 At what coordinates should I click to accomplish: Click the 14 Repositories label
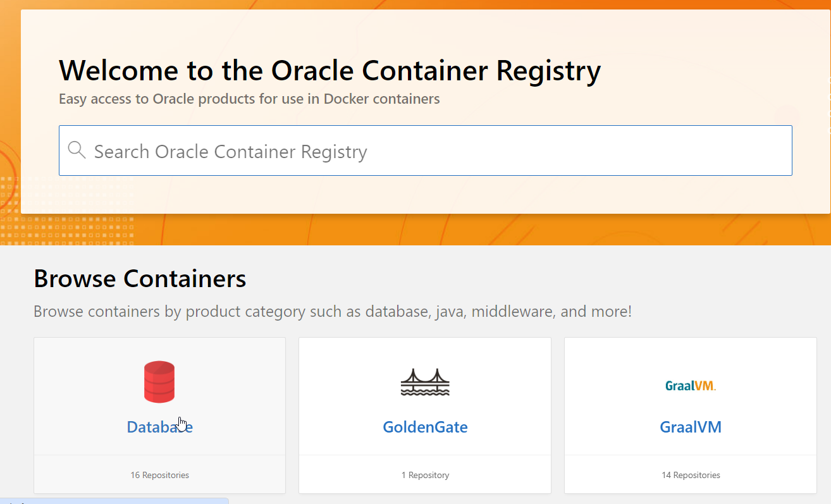click(691, 475)
